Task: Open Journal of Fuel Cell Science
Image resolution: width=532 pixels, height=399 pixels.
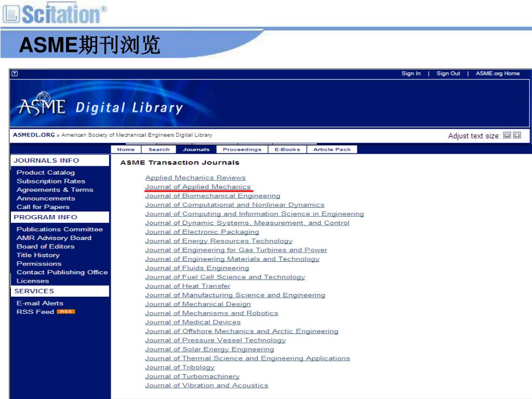Action: pyautogui.click(x=225, y=277)
